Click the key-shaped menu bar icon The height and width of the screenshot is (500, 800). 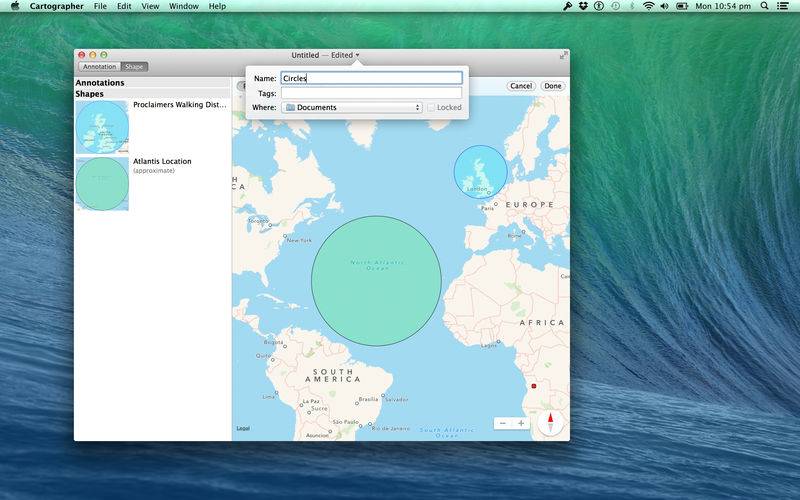(x=567, y=6)
